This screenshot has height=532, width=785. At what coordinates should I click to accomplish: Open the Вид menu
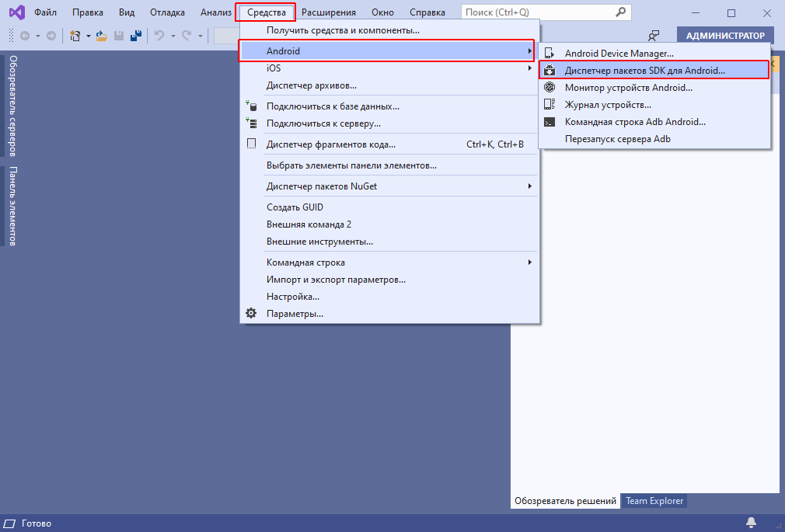click(x=127, y=12)
